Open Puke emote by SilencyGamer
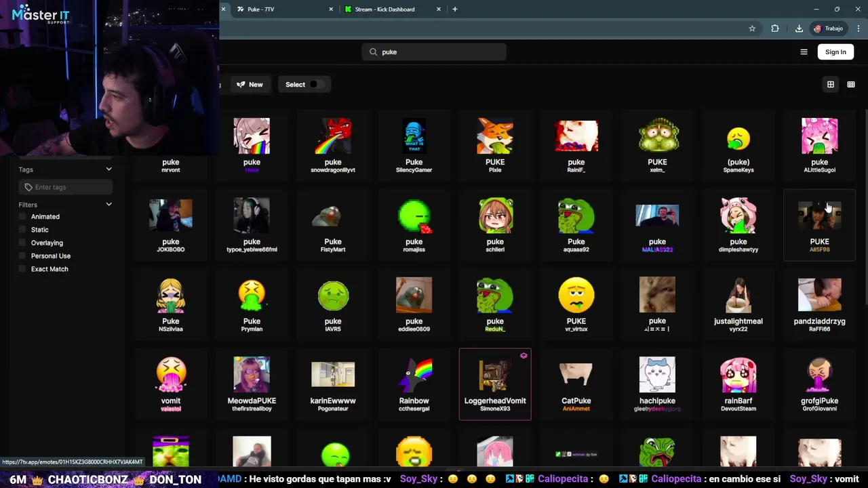The width and height of the screenshot is (868, 488). click(414, 147)
